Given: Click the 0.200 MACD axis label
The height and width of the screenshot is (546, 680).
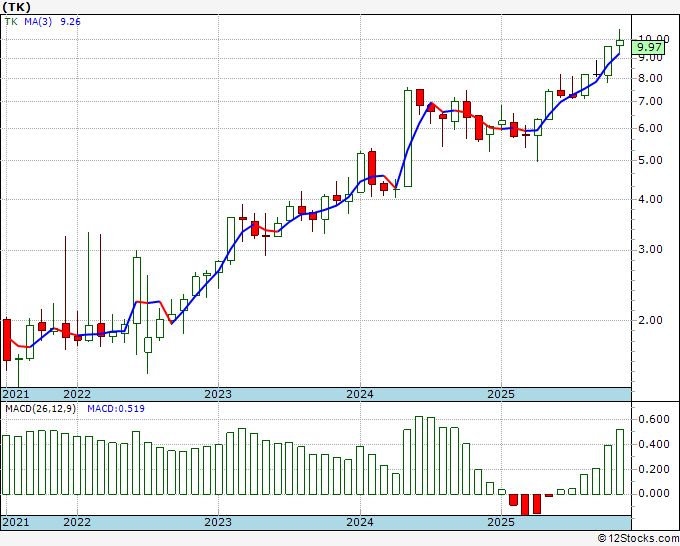Looking at the screenshot, I should (654, 469).
